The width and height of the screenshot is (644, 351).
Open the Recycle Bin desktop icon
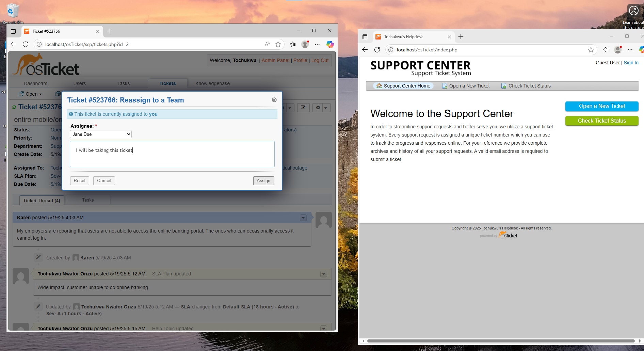13,13
